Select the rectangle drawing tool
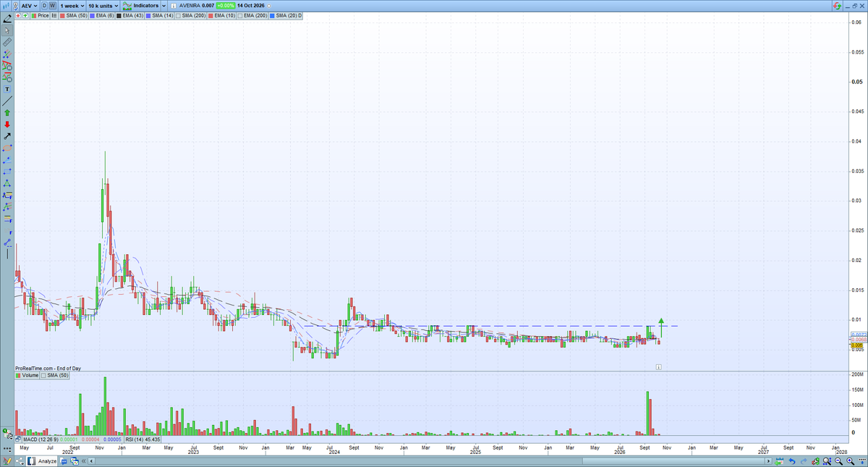Screen dimensions: 868x467 [7, 171]
